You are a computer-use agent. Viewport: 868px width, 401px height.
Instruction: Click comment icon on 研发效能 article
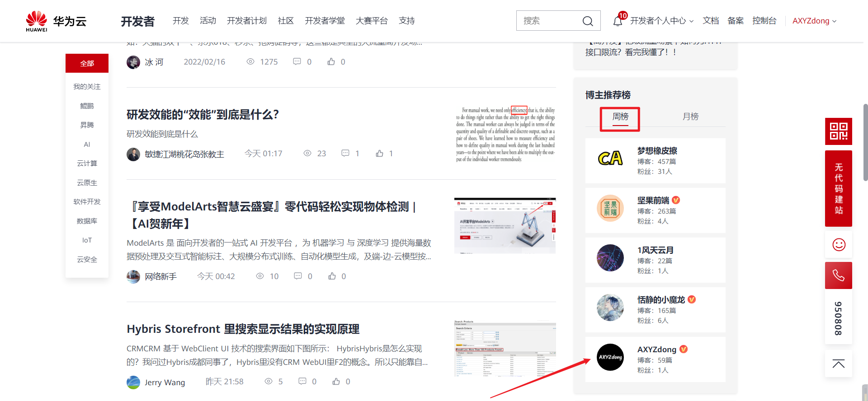tap(345, 154)
